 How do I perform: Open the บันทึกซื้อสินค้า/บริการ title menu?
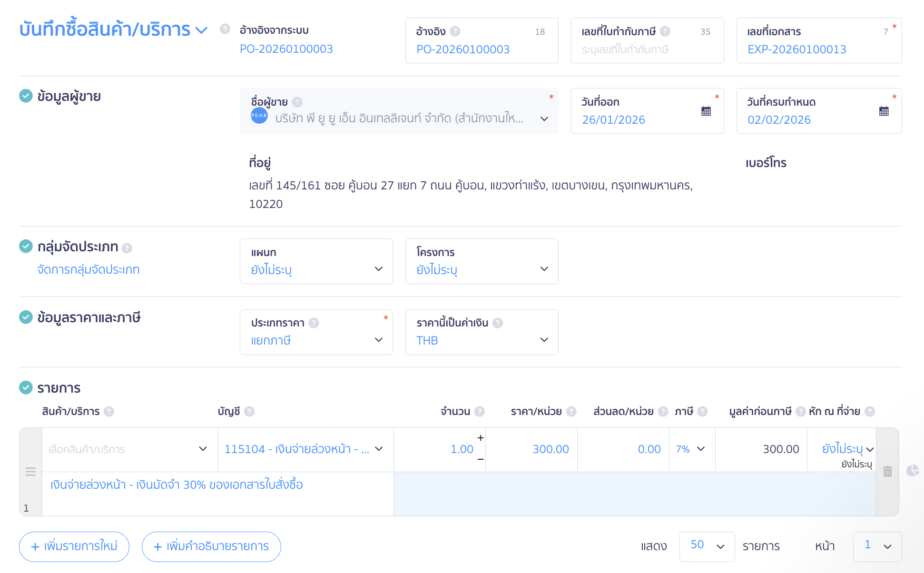click(202, 30)
